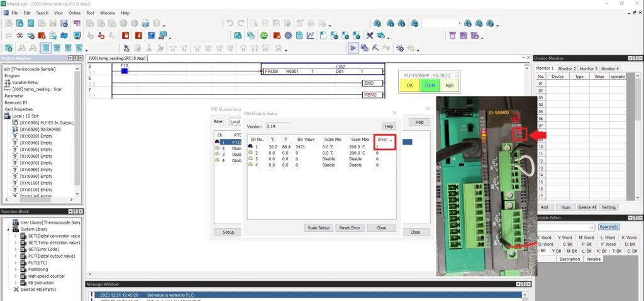Click the Reset Error button
The height and width of the screenshot is (301, 644).
pyautogui.click(x=350, y=228)
